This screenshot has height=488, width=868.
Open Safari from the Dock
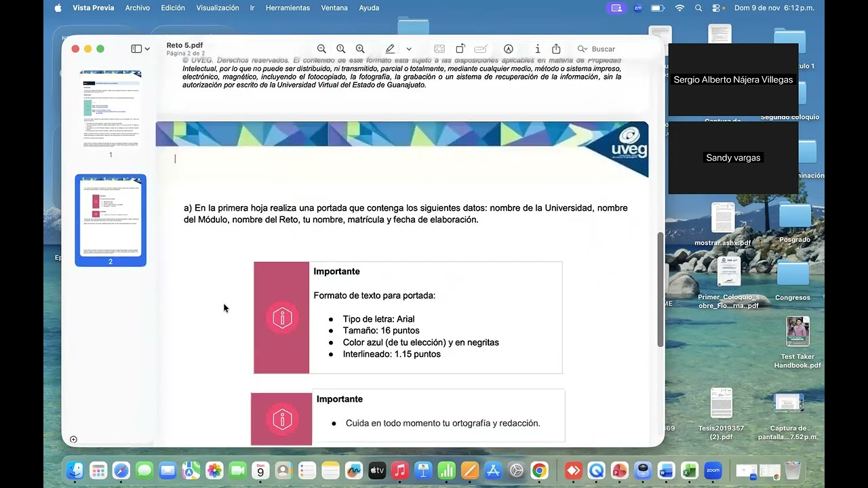coord(121,470)
